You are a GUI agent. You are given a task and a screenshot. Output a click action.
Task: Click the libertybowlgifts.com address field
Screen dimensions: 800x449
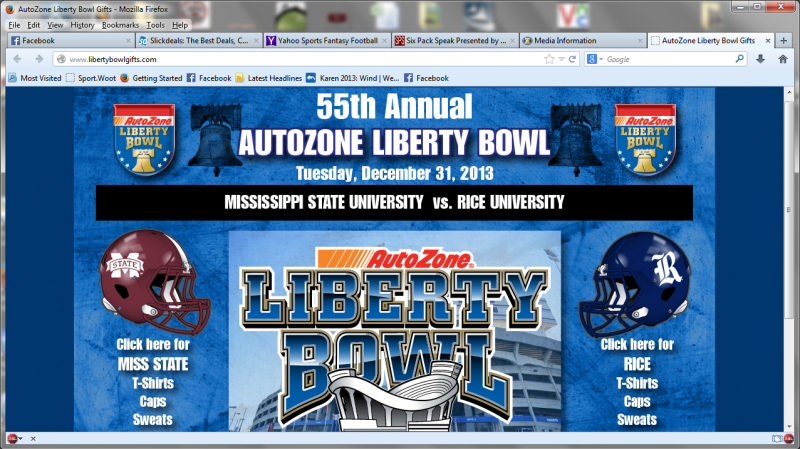click(301, 59)
